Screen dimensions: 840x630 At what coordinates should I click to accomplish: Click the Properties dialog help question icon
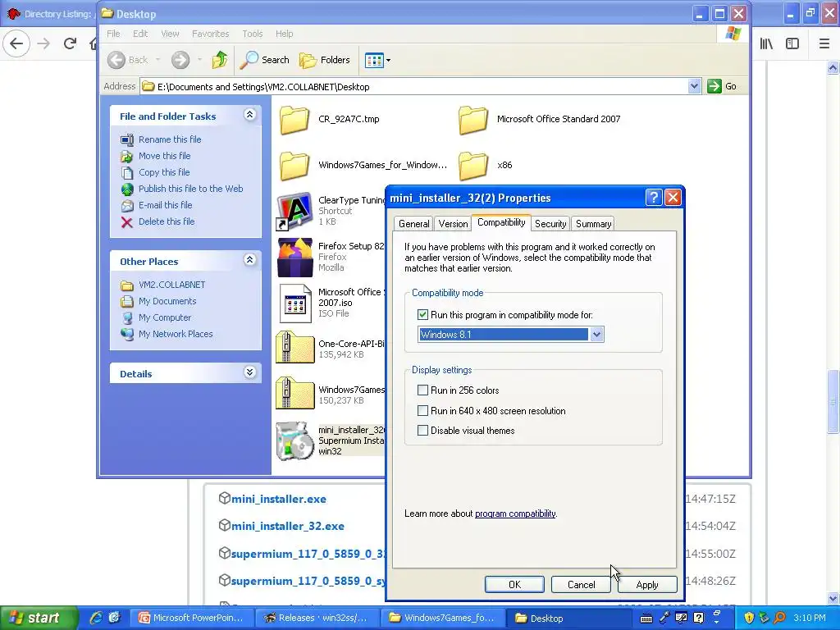pos(654,198)
